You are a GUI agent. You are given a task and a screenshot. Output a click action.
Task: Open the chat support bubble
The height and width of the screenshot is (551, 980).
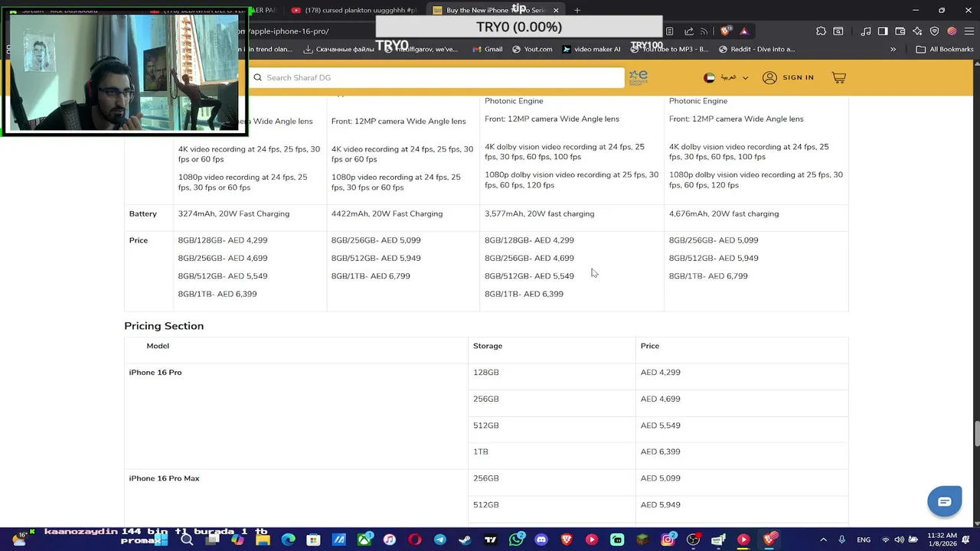[944, 502]
